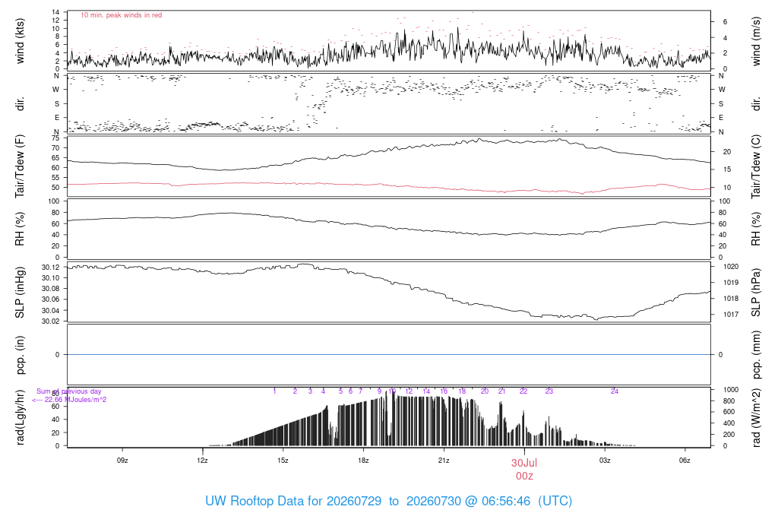The height and width of the screenshot is (532, 778).
Task: Click the '30.04' pressure axis value
Action: (x=50, y=311)
